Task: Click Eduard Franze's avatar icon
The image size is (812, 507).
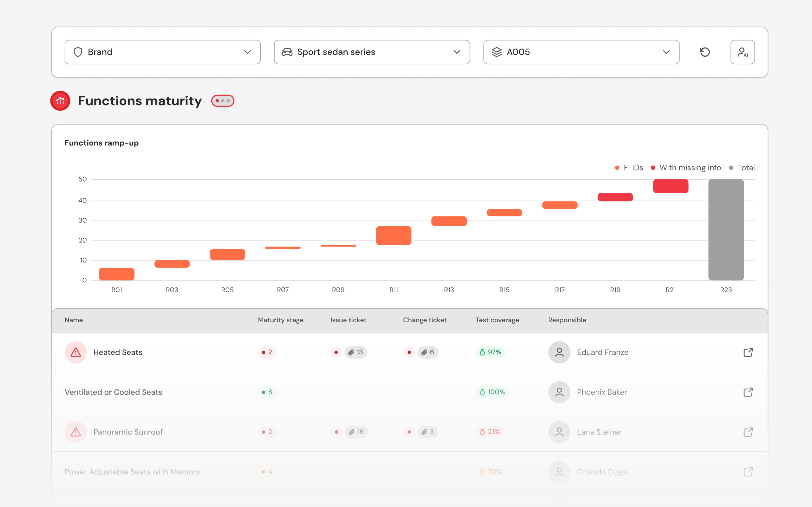Action: 559,352
